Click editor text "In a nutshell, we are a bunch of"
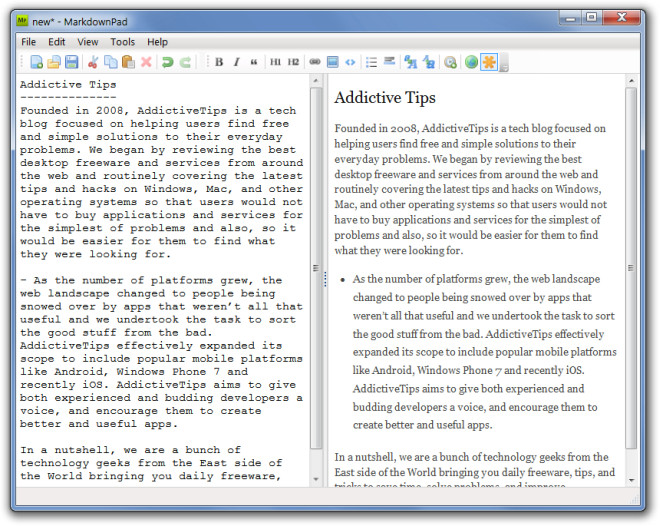This screenshot has height=526, width=660. coord(130,450)
